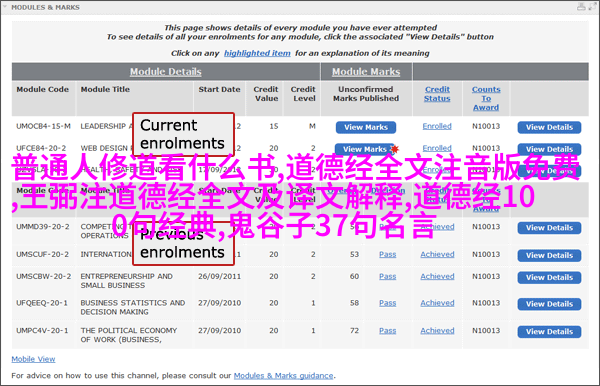
Task: Open the Modules & Marks guidance link
Action: pyautogui.click(x=284, y=376)
